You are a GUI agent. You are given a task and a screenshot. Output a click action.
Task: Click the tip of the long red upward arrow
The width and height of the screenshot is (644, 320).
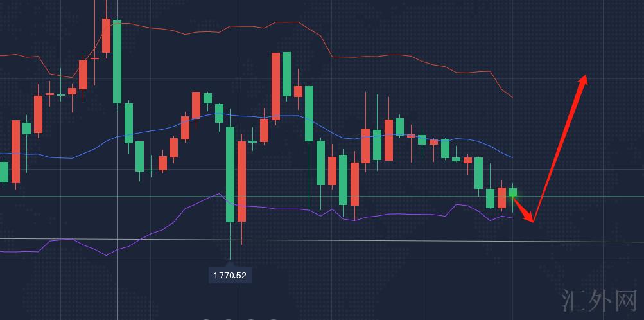584,78
